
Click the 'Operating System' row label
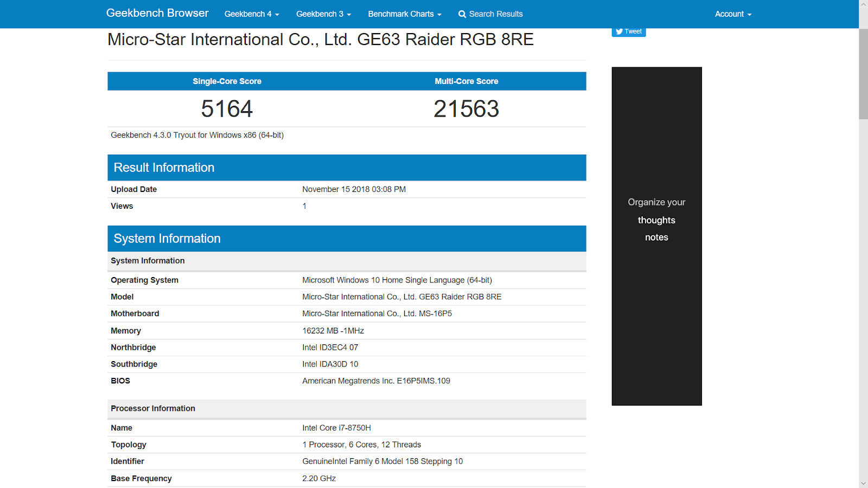(x=144, y=280)
